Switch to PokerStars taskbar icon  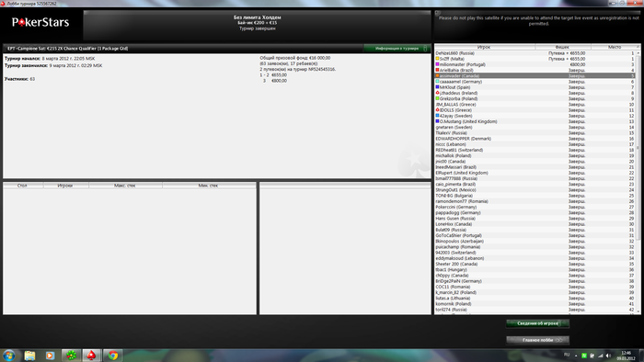[92, 356]
